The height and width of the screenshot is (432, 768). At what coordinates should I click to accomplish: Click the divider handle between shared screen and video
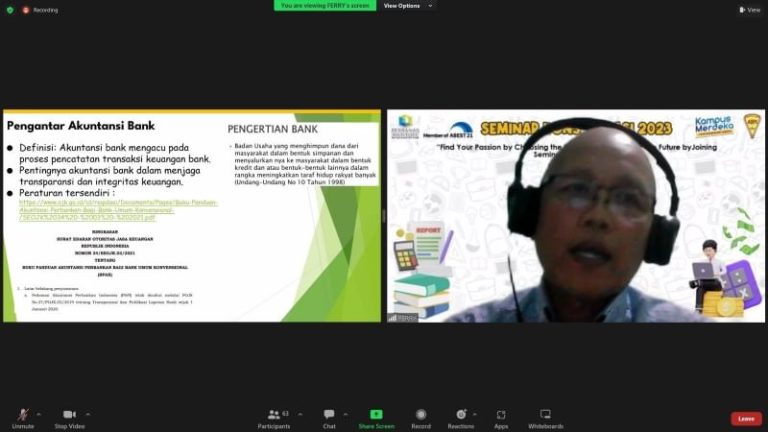pos(384,216)
